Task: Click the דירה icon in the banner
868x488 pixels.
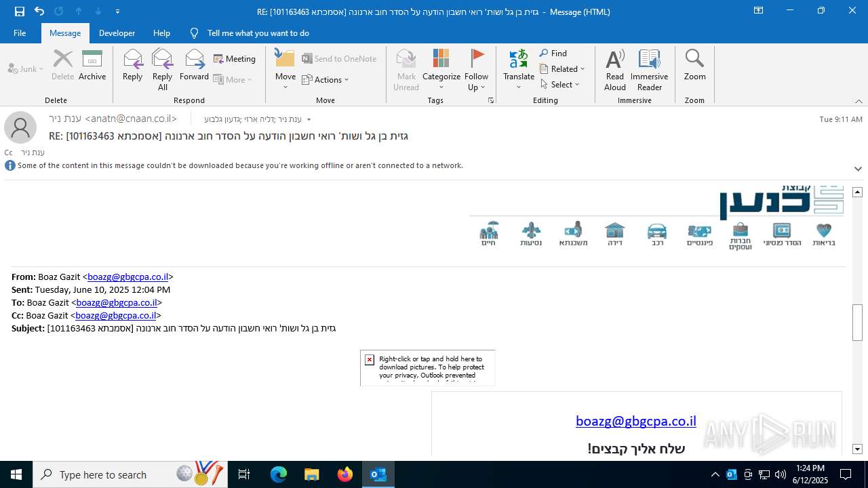Action: click(614, 233)
